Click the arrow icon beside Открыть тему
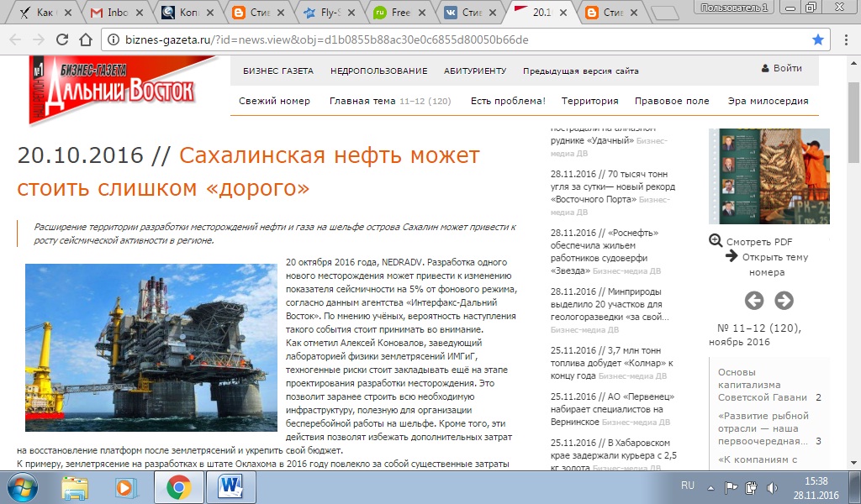 732,255
